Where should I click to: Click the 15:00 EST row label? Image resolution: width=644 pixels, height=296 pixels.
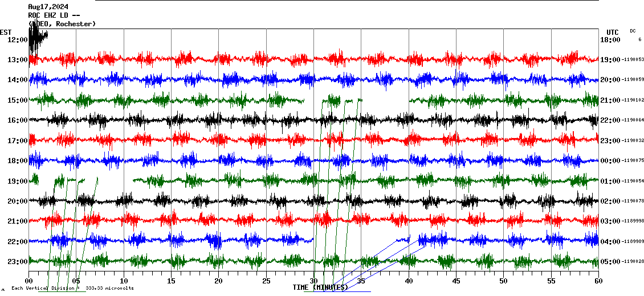[x=18, y=100]
